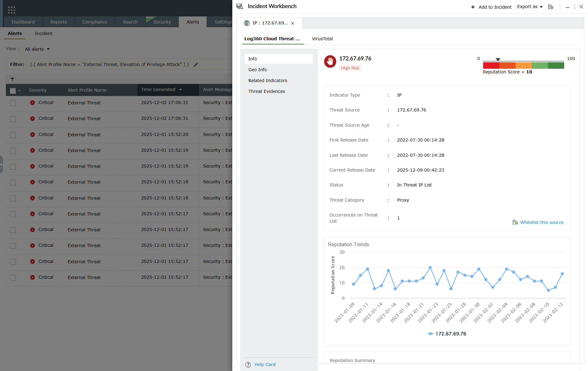Select the checkbox for the first Critical alert
The height and width of the screenshot is (371, 588).
point(13,103)
